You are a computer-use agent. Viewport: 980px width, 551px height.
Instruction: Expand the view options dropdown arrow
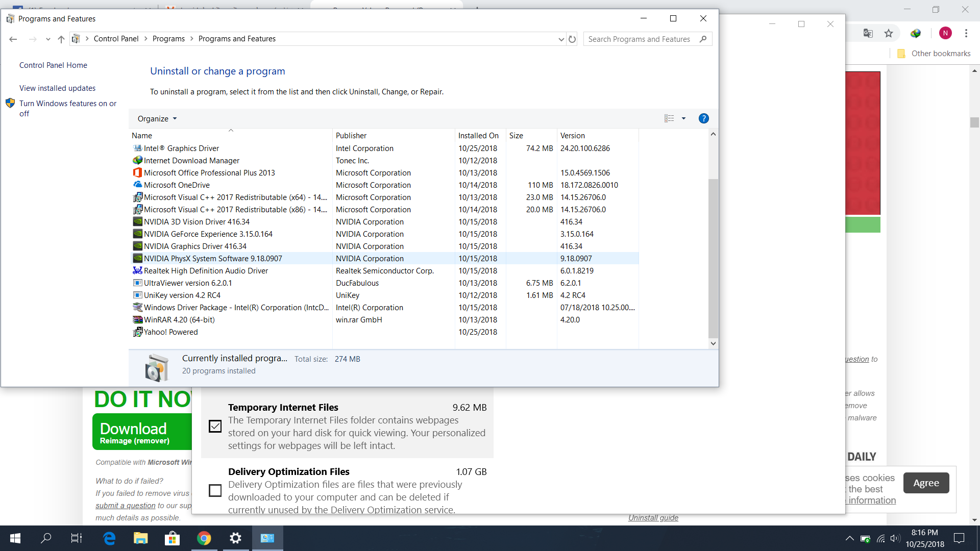pos(683,118)
